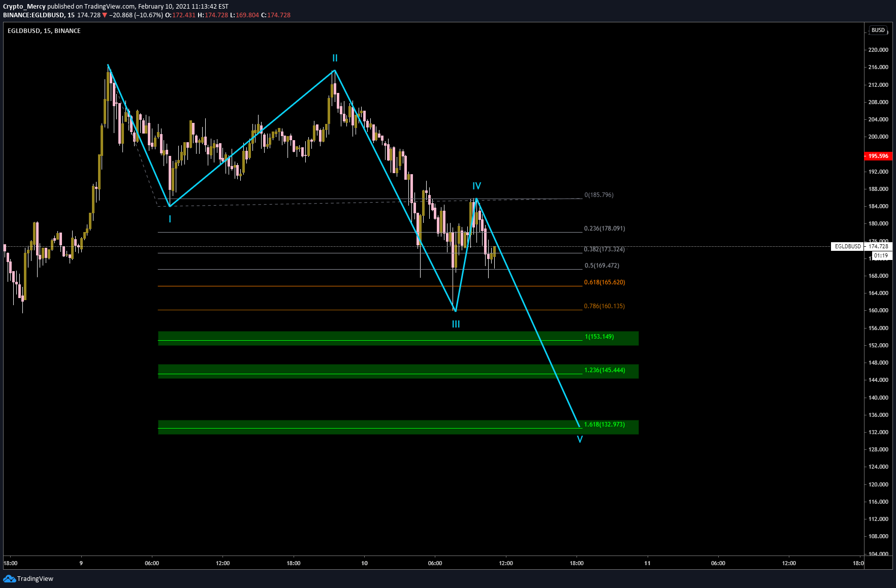Click the green Fibonacci label 1.618(132.973)
Viewport: 896px width, 588px height.
point(604,424)
